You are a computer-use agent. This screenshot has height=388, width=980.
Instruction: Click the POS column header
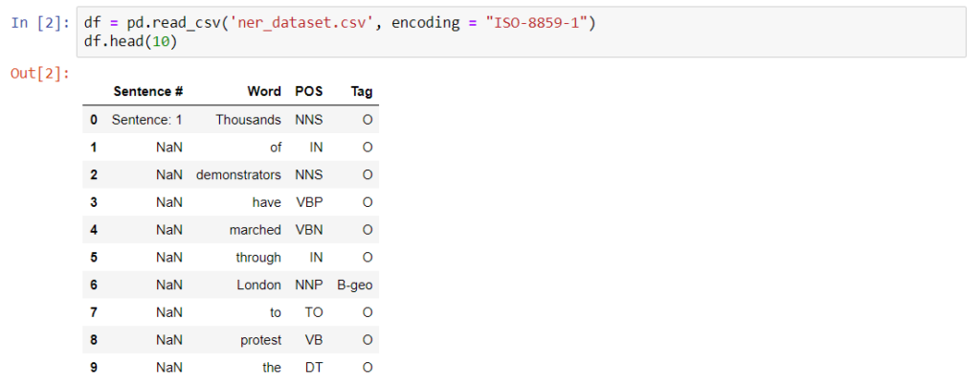pos(309,91)
